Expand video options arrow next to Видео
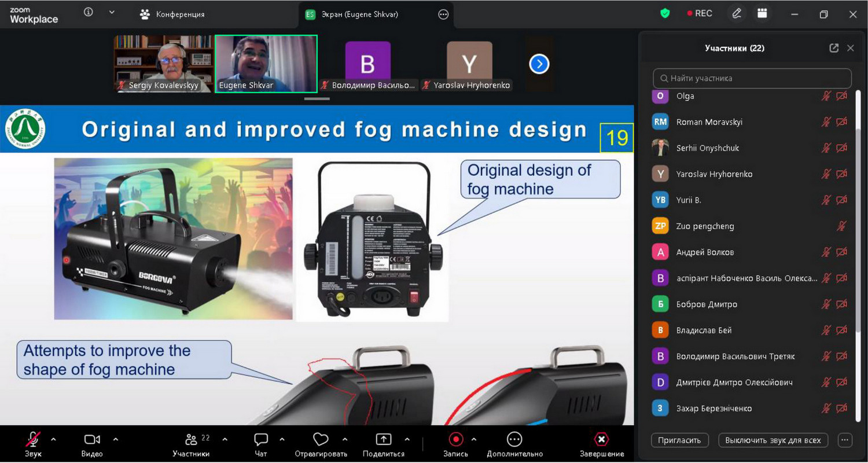 tap(116, 439)
